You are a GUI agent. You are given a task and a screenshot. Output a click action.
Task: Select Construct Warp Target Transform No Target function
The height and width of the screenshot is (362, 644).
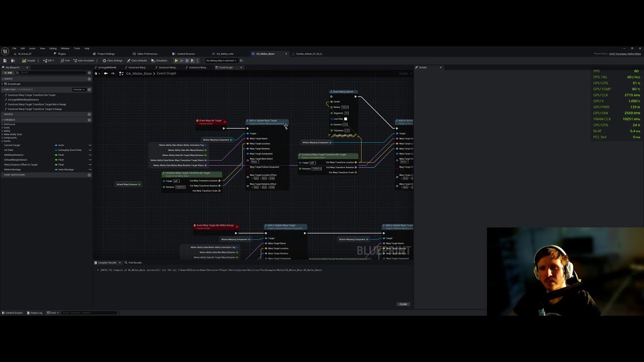point(31,95)
